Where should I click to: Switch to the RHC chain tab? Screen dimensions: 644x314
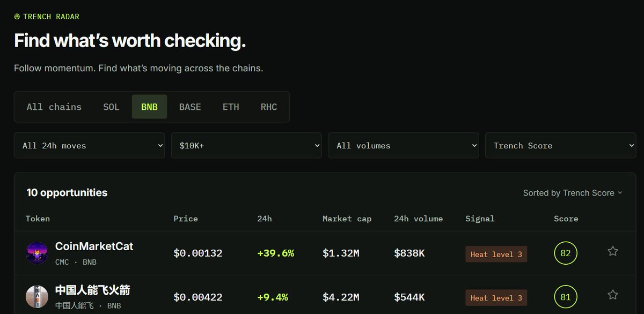tap(269, 107)
